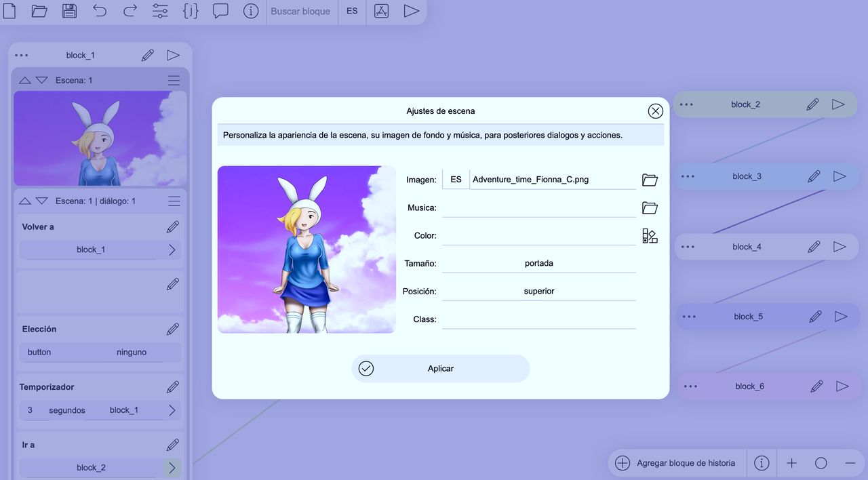Open the curly braces code icon
This screenshot has width=868, height=480.
pos(191,11)
